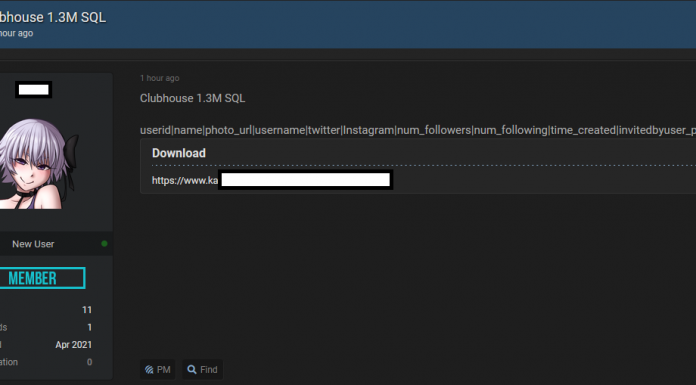The width and height of the screenshot is (696, 385).
Task: Click the Find button under the post
Action: (x=202, y=369)
